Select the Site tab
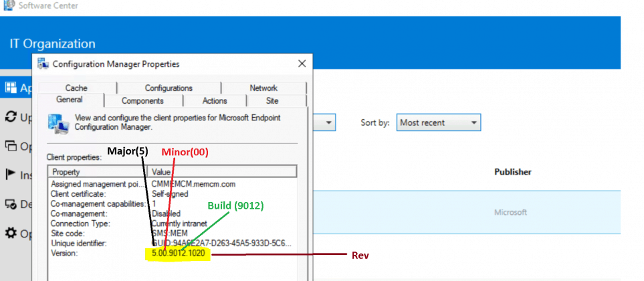Screen dimensions: 644x281 tap(272, 100)
